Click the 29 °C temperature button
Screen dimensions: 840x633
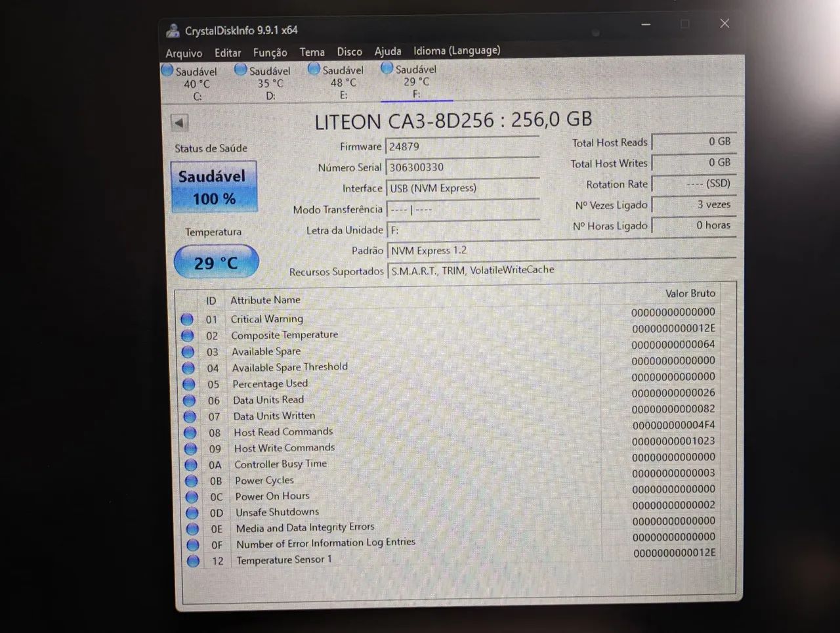coord(216,262)
